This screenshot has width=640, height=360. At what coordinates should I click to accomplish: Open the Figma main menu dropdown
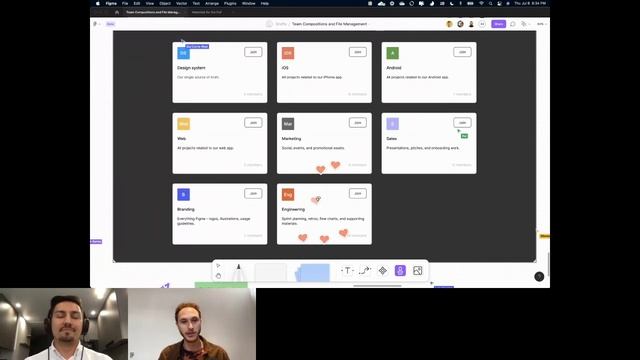tap(97, 24)
